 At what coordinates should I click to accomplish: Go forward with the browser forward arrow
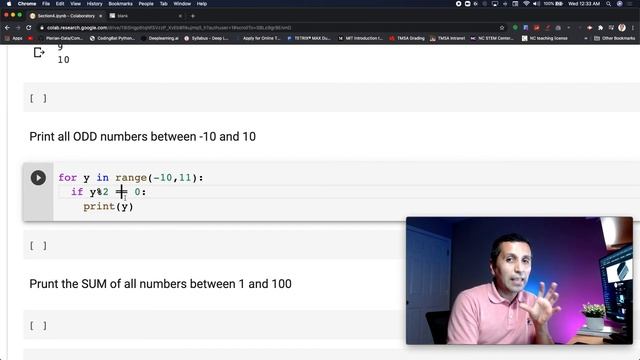(18, 28)
